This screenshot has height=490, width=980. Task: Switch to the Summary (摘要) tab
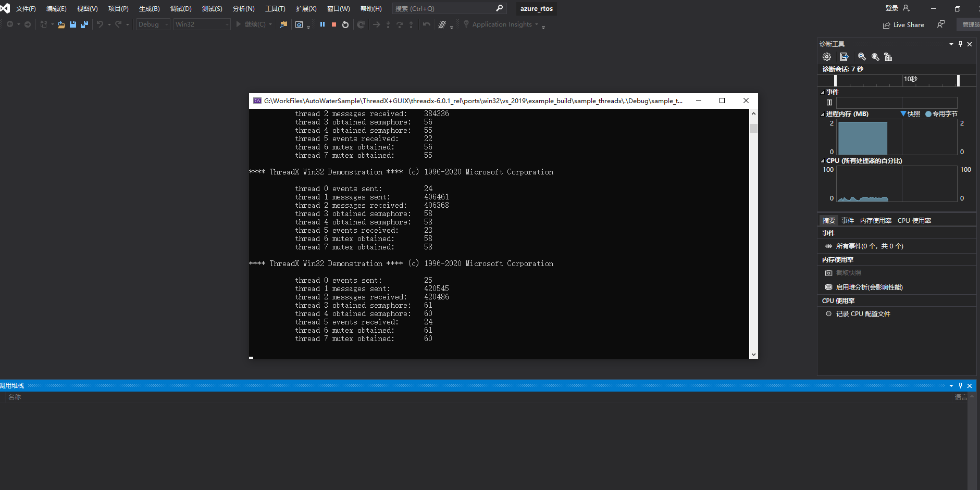click(x=828, y=221)
